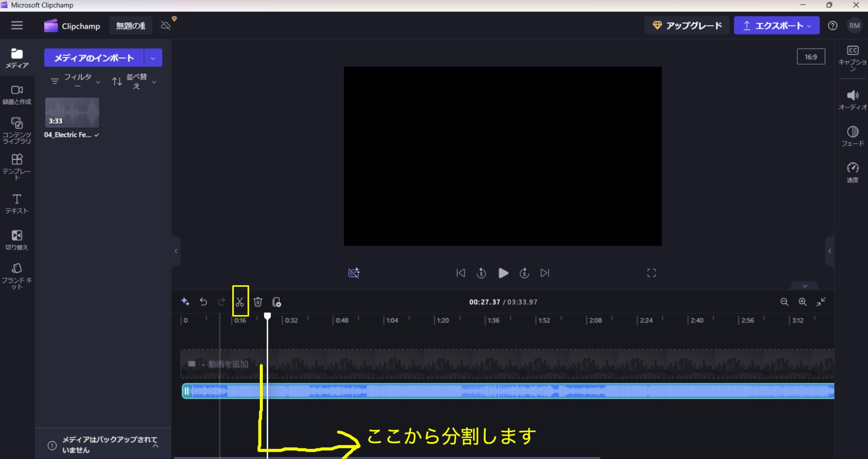The width and height of the screenshot is (868, 459).
Task: Zoom in the timeline
Action: tap(803, 302)
